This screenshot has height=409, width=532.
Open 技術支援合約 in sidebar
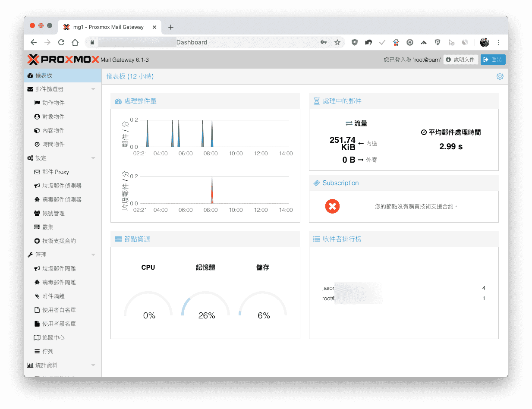tap(63, 241)
